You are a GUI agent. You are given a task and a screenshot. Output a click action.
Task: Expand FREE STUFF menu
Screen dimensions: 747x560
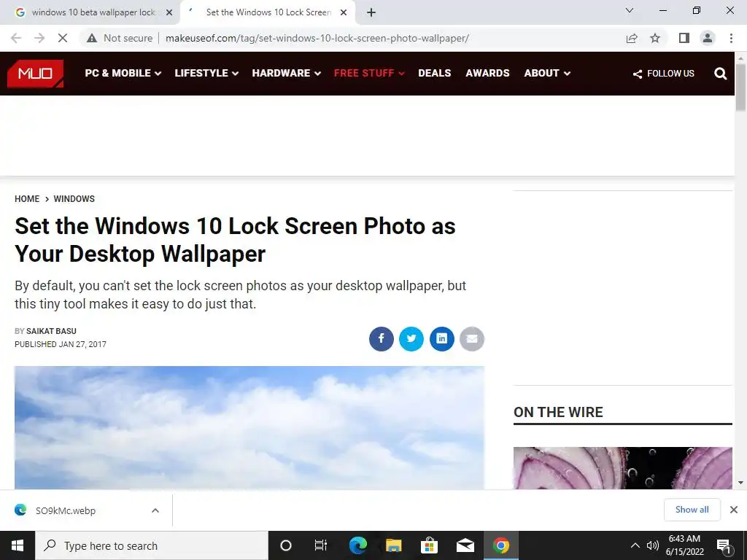[369, 74]
